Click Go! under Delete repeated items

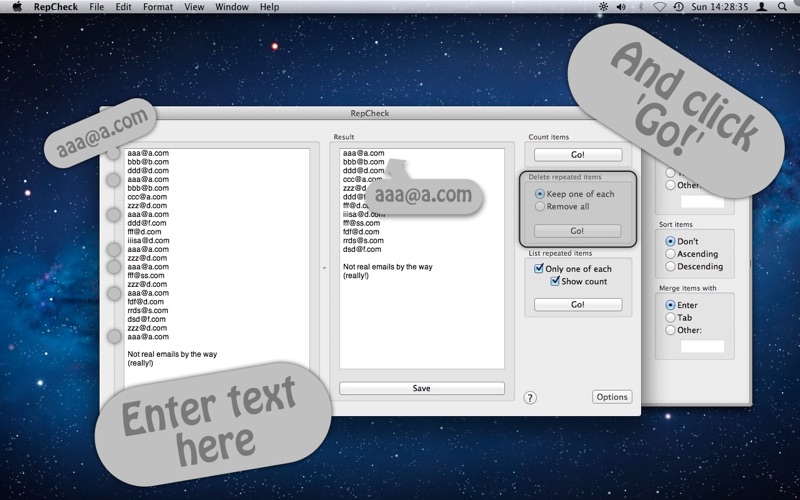click(578, 231)
